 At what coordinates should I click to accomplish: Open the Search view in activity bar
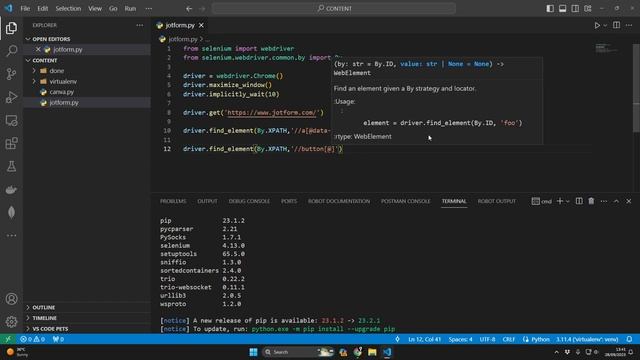(x=11, y=51)
